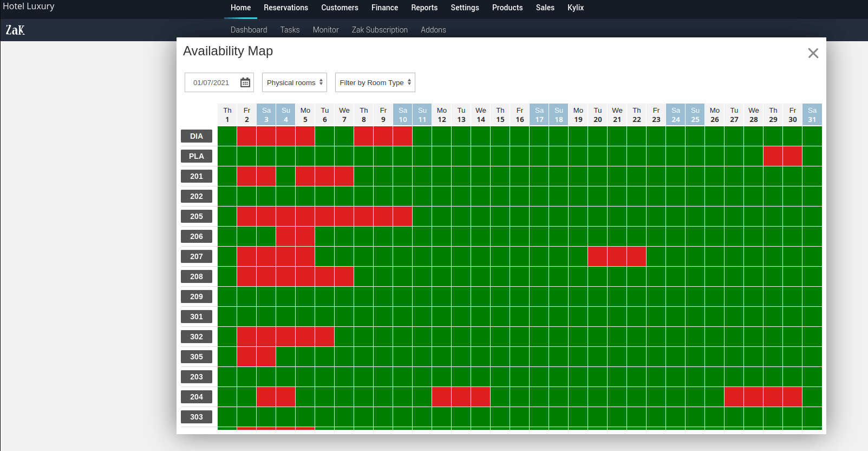The height and width of the screenshot is (451, 868).
Task: Click available green cell 301 on Sa 24
Action: click(x=676, y=317)
